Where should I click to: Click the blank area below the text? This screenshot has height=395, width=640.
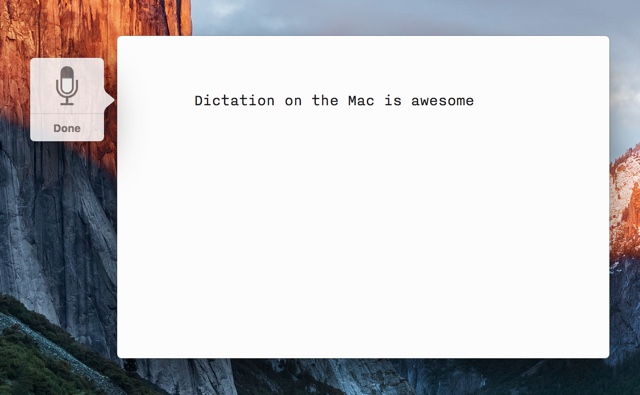[x=363, y=233]
